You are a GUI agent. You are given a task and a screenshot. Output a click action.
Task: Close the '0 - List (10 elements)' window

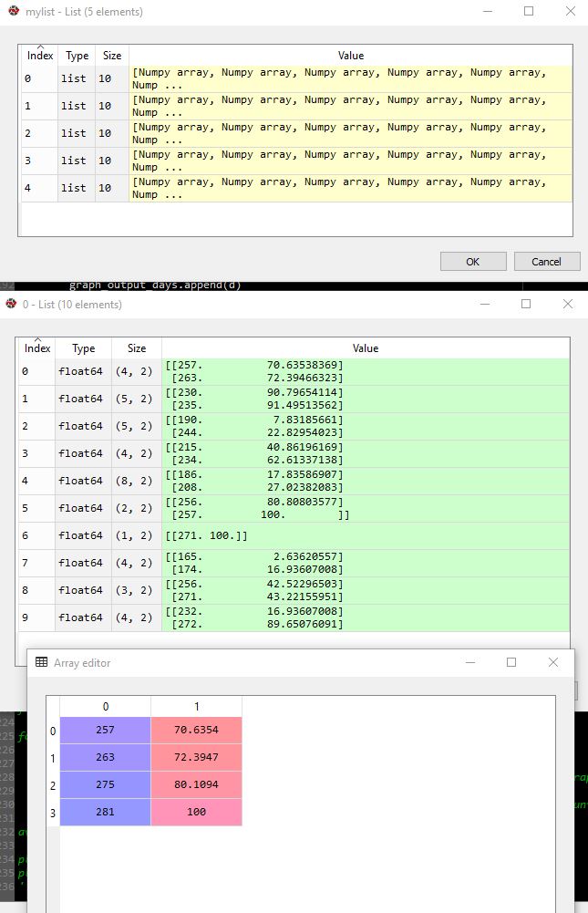point(567,305)
